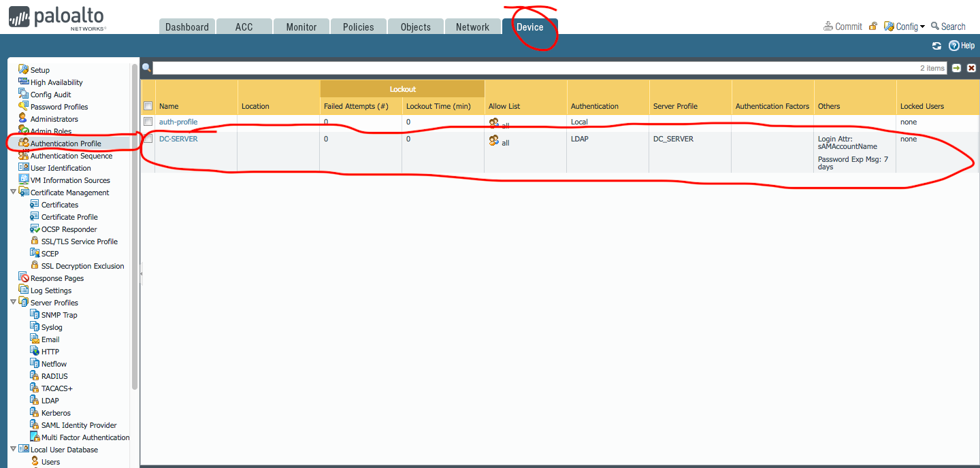The height and width of the screenshot is (468, 980).
Task: Open the Setup sidebar icon
Action: point(24,69)
